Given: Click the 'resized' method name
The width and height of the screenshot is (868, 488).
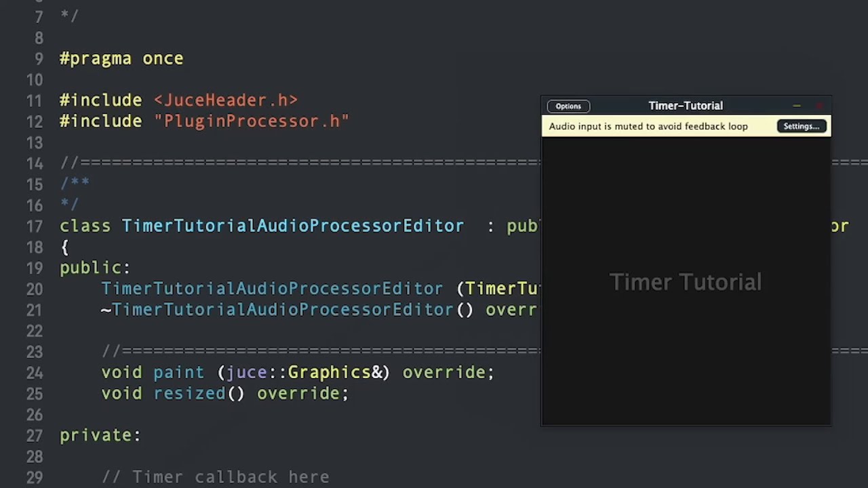Looking at the screenshot, I should [x=189, y=394].
